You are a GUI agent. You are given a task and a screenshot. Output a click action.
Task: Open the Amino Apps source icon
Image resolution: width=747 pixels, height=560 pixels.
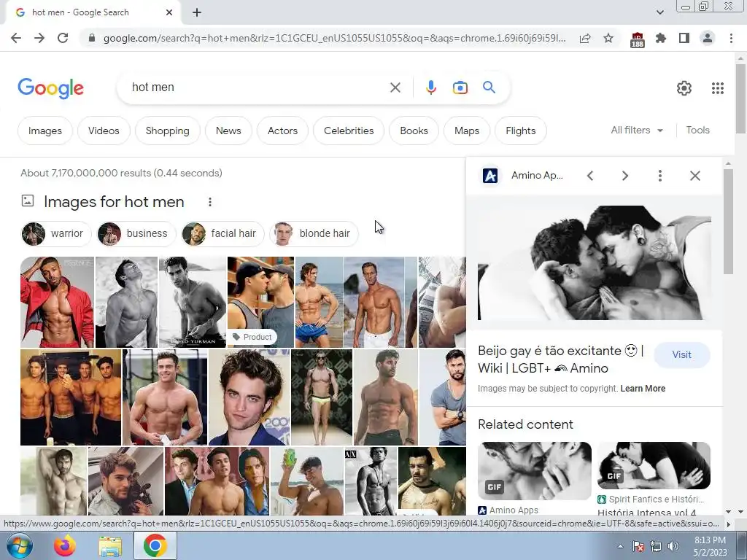(x=490, y=176)
